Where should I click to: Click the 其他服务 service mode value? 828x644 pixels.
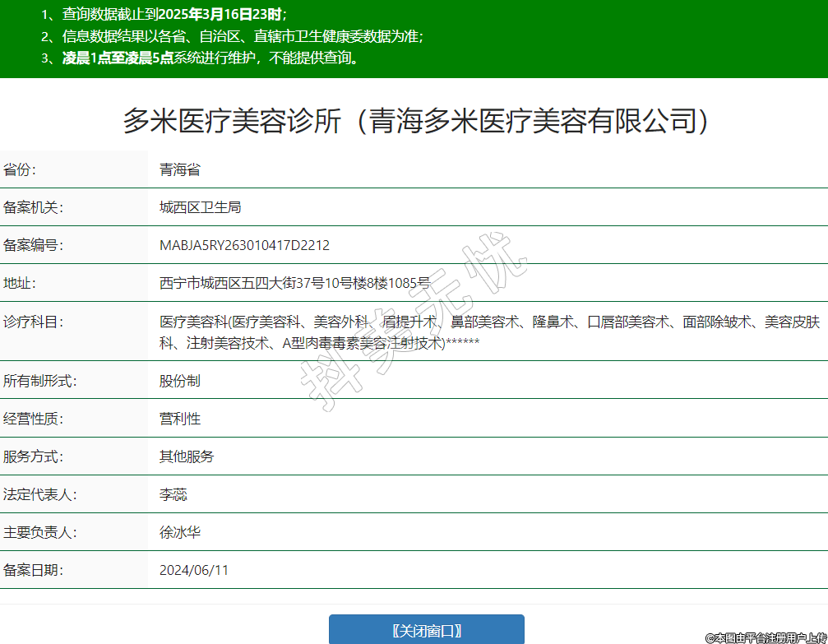(x=186, y=456)
